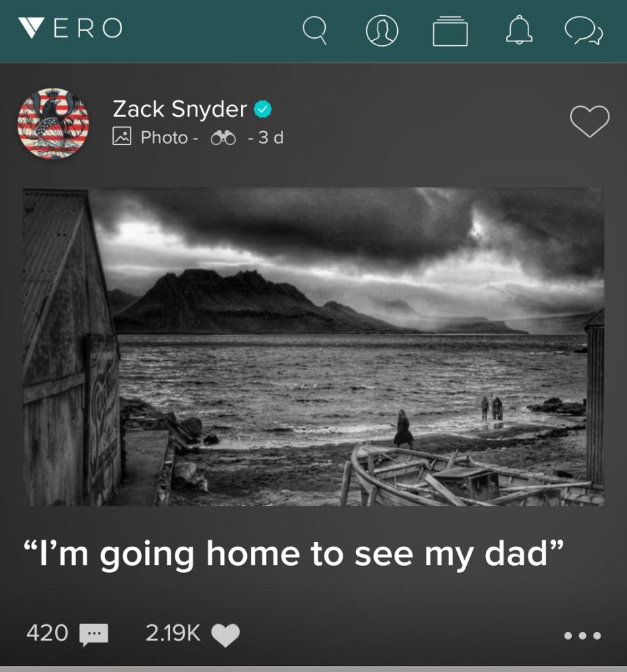This screenshot has width=627, height=672.
Task: Tap the filled heart likes icon
Action: pyautogui.click(x=226, y=635)
